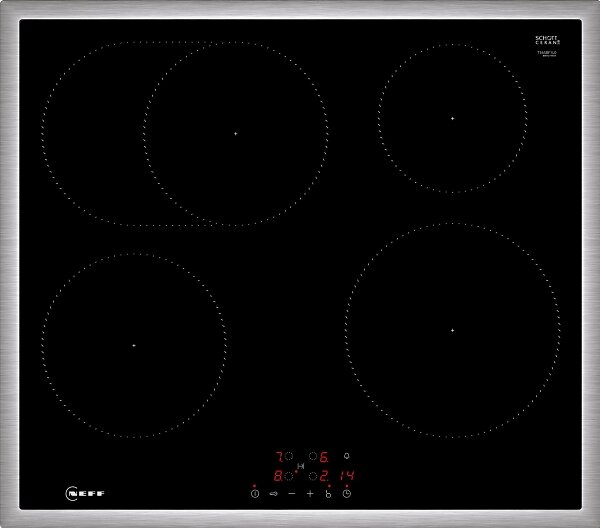
Task: Tap the center of the rear-right cooking zone
Action: point(452,119)
